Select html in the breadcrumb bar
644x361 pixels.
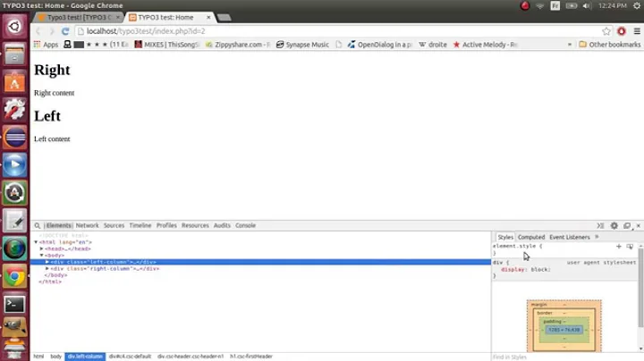pyautogui.click(x=38, y=356)
